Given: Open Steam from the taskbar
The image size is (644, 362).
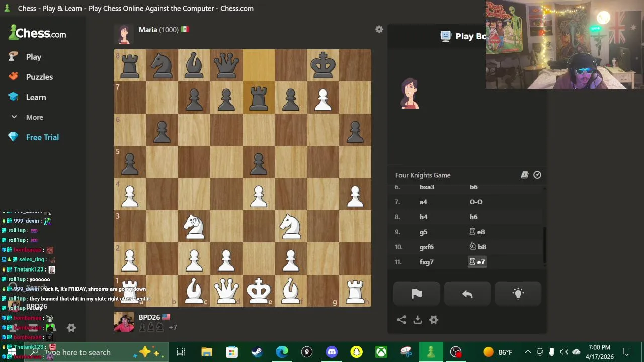Looking at the screenshot, I should click(257, 352).
